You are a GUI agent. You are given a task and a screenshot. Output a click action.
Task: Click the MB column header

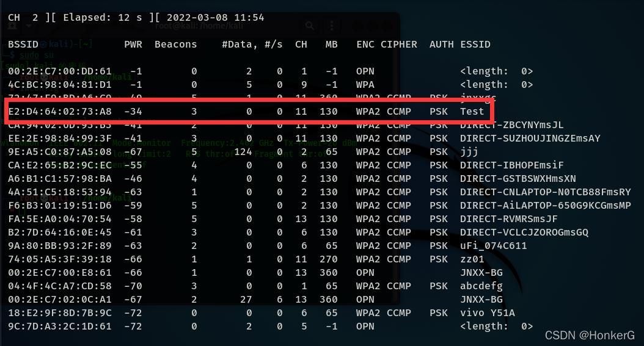coord(331,45)
